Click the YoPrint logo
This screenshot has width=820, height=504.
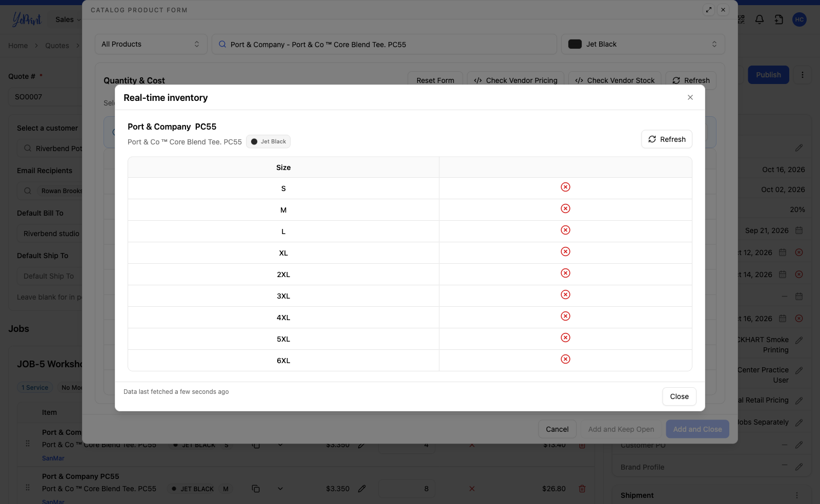[x=27, y=19]
